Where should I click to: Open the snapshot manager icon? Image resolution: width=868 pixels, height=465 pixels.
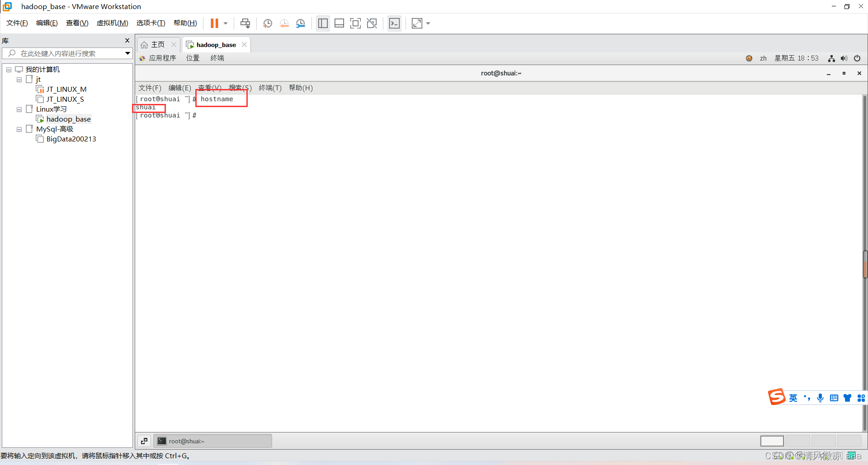(301, 23)
